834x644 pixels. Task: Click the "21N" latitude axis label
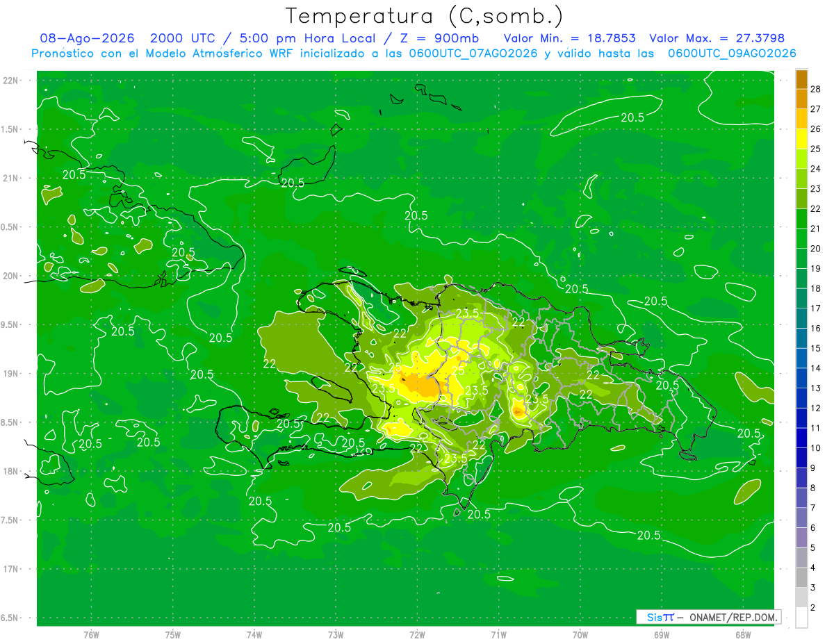tap(11, 178)
